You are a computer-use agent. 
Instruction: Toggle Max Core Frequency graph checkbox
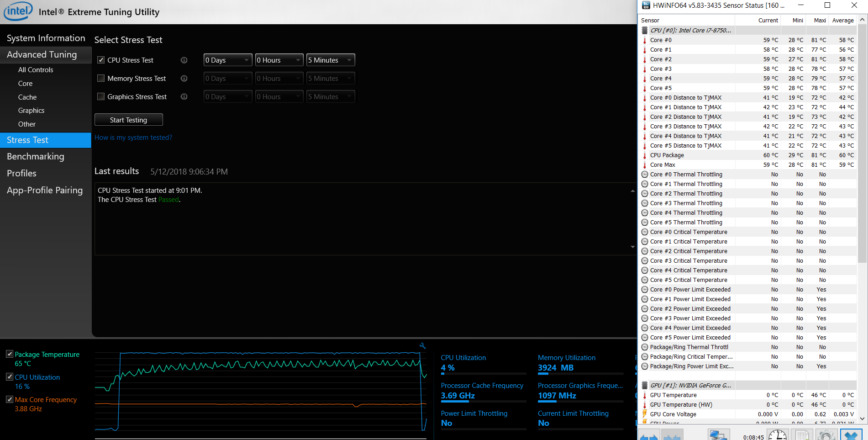(9, 399)
